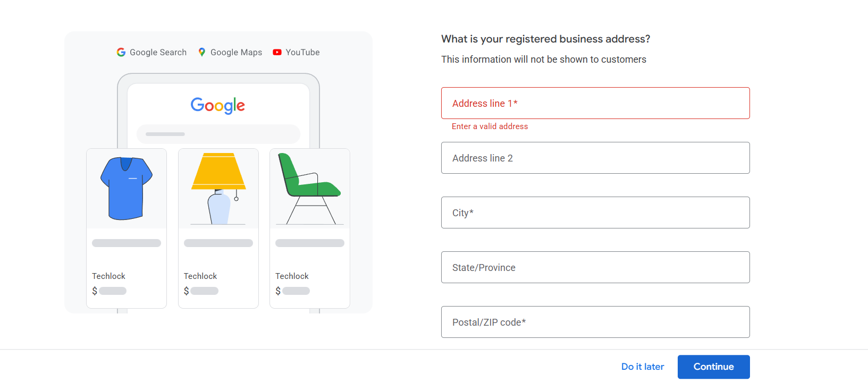Click the 'Enter a valid address' error message
The height and width of the screenshot is (382, 868).
[490, 126]
